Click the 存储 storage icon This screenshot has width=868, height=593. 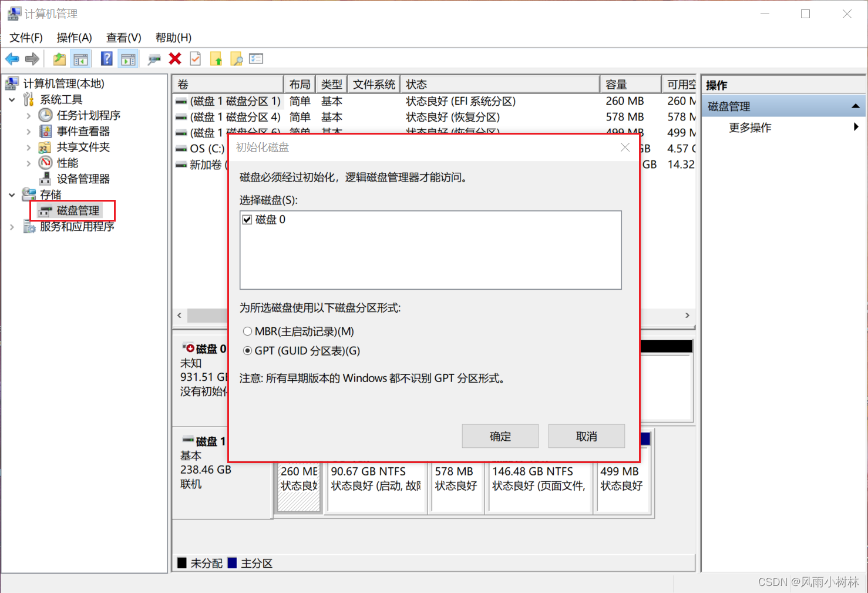[29, 194]
